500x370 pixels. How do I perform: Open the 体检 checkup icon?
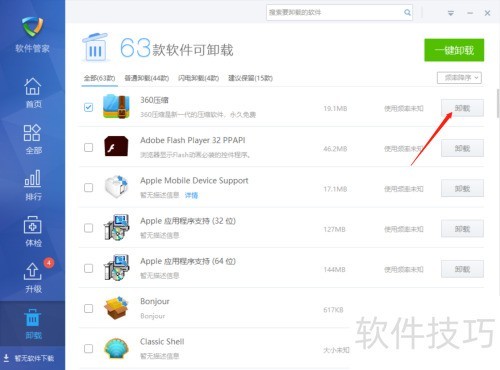pyautogui.click(x=33, y=225)
